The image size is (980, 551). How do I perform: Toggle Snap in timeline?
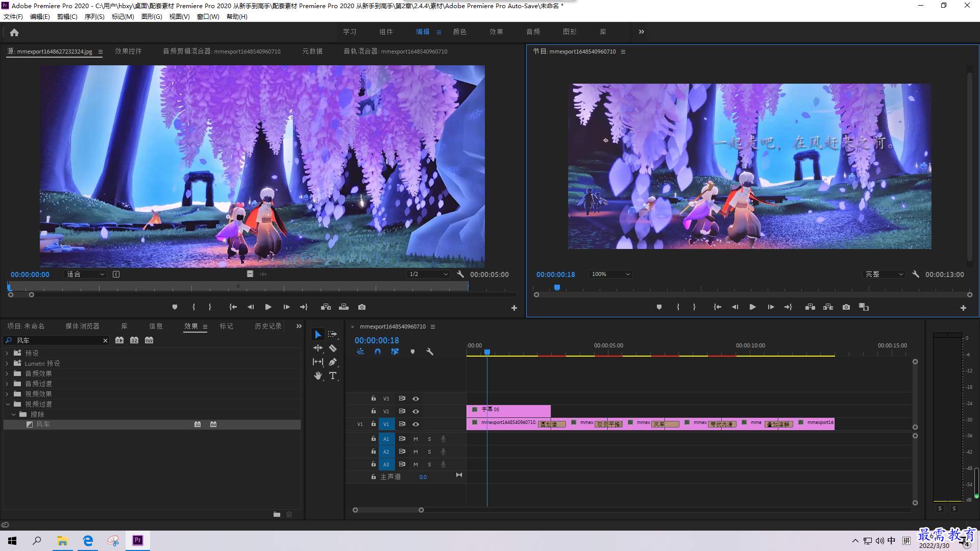pos(378,352)
